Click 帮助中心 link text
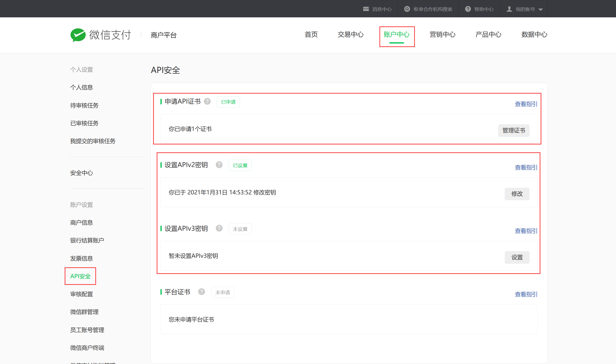This screenshot has width=616, height=364. [484, 9]
